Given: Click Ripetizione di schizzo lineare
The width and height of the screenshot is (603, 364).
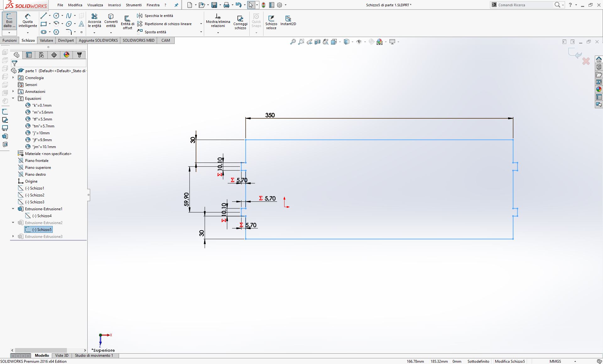Looking at the screenshot, I should [x=164, y=24].
